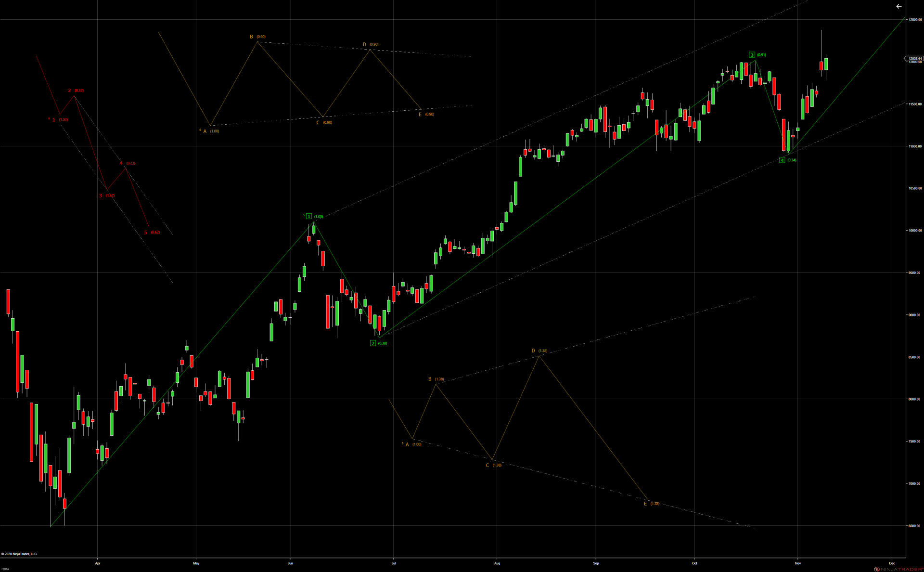Open the ^DJTA chart tab

(x=5, y=569)
